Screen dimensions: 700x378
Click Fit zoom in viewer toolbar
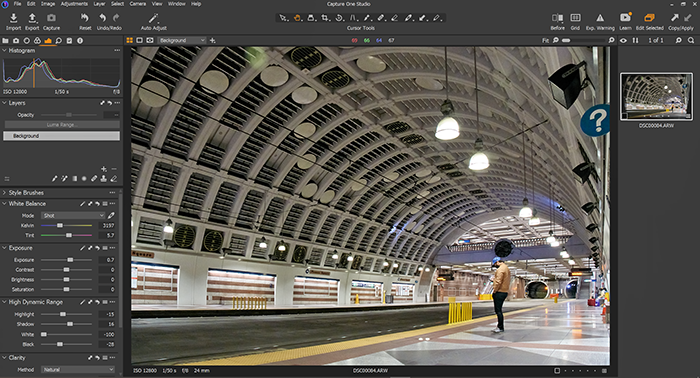pos(546,40)
